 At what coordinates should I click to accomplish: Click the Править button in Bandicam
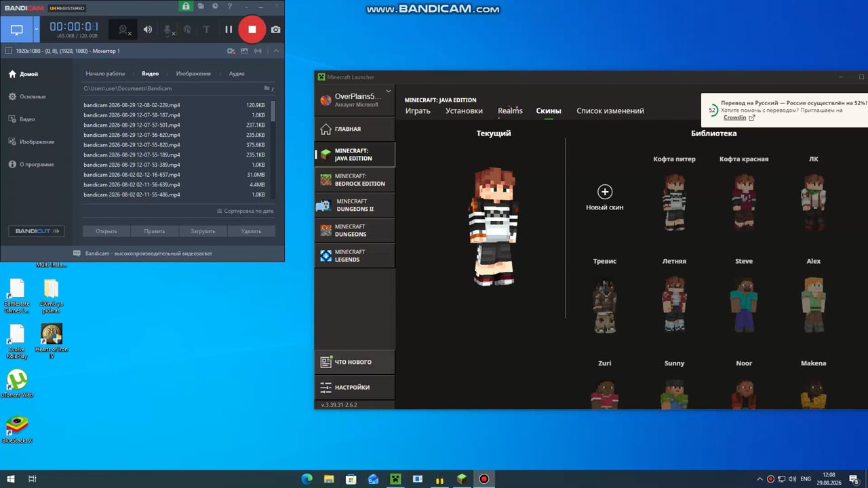[155, 231]
